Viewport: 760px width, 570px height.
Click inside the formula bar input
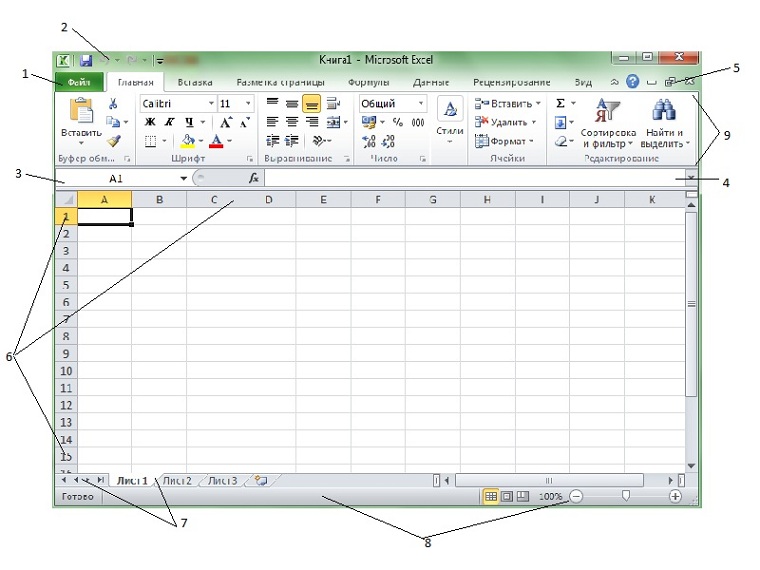tap(474, 178)
